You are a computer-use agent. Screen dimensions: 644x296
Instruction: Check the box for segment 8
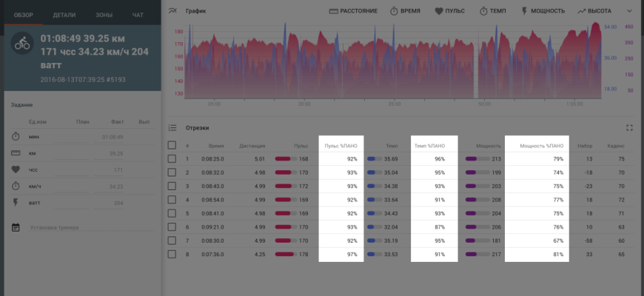pos(172,255)
